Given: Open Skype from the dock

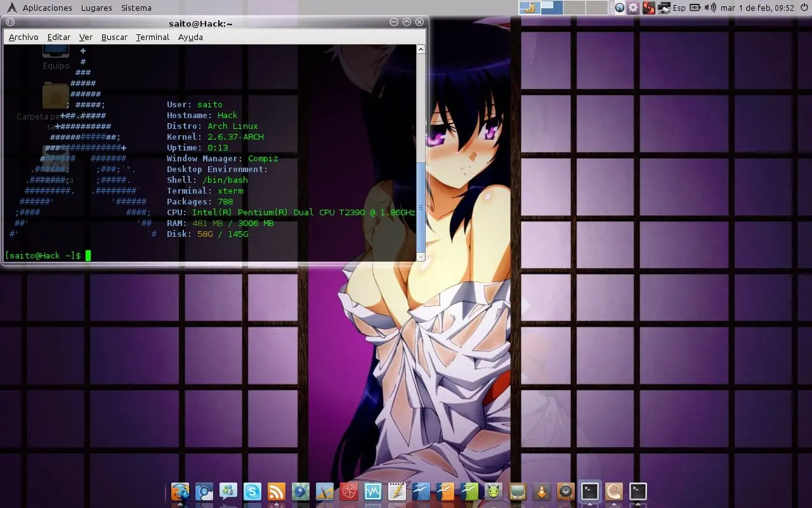Looking at the screenshot, I should coord(252,491).
